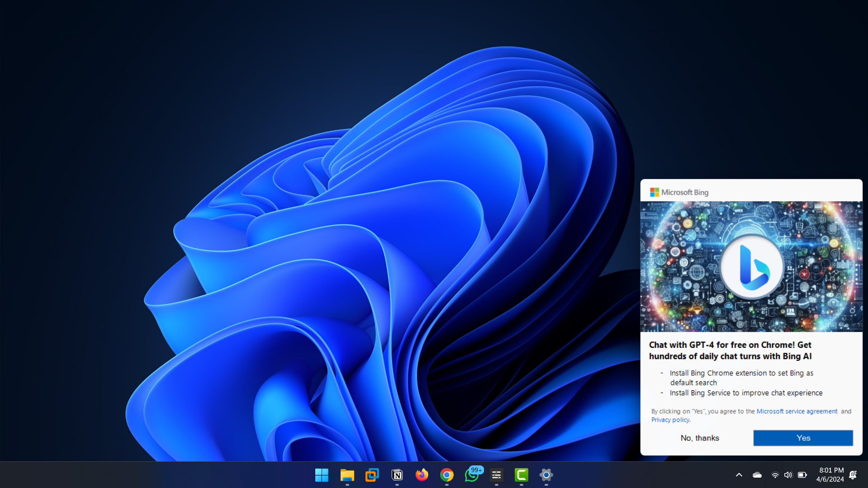Click the Yes button in Bing popup
Viewport: 868px width, 488px height.
pos(803,438)
